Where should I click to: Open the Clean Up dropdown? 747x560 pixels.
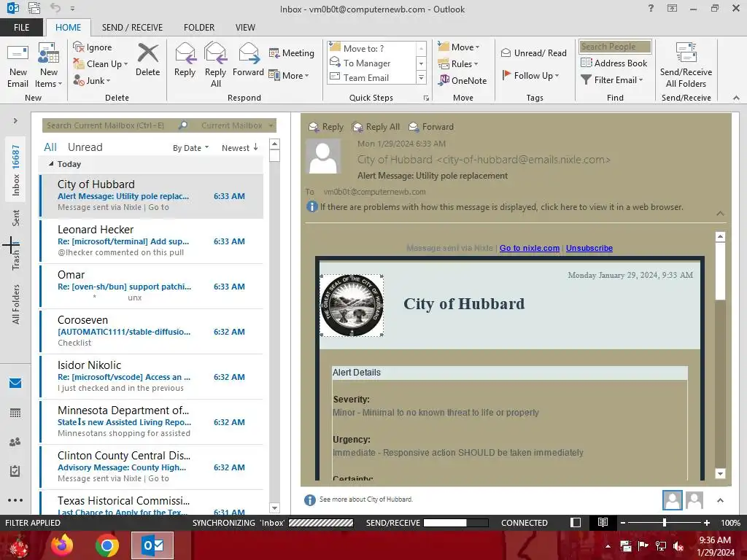(x=101, y=64)
